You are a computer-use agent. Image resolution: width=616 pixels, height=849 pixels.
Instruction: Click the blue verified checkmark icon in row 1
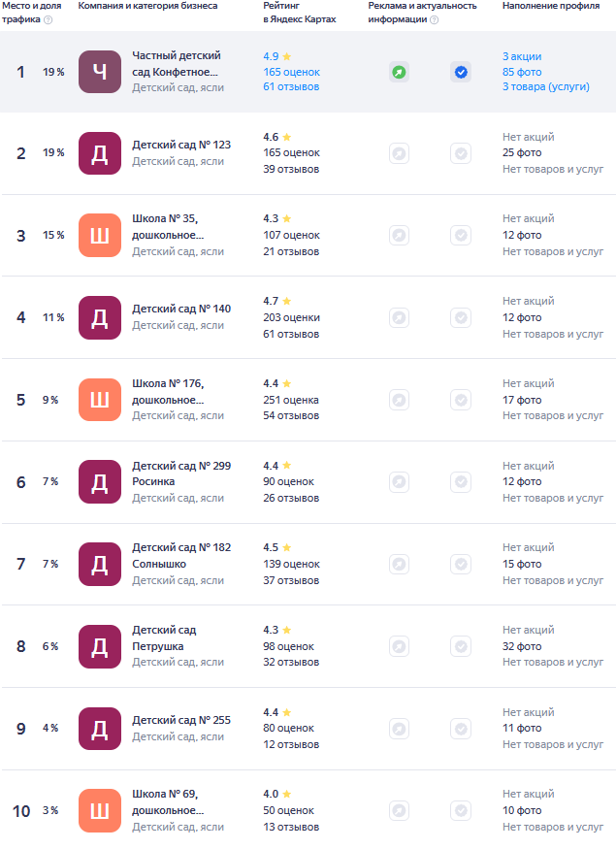[461, 72]
